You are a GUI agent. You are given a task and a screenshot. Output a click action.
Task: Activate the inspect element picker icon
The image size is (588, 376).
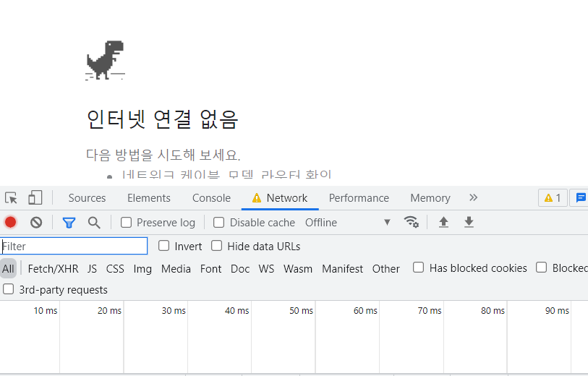coord(11,198)
